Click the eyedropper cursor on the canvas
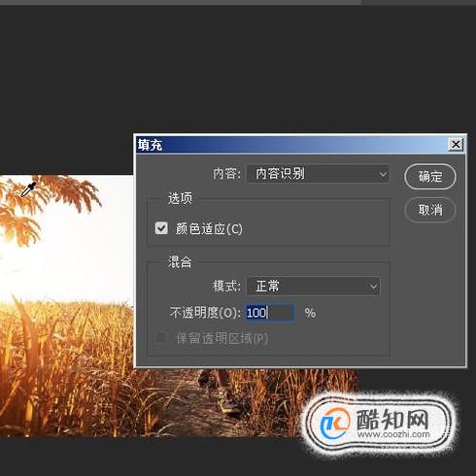 tap(28, 189)
